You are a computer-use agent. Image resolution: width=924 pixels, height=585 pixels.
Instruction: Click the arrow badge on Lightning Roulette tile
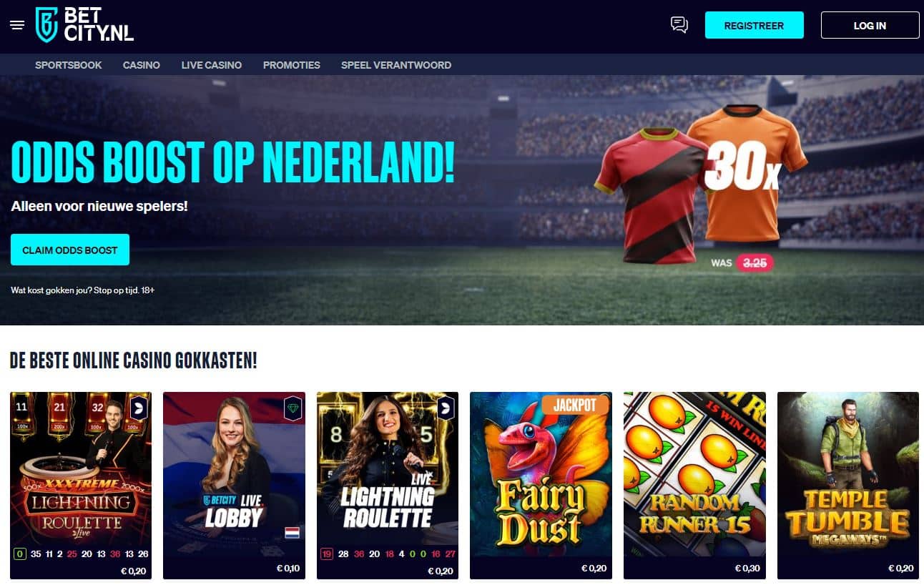coord(446,409)
